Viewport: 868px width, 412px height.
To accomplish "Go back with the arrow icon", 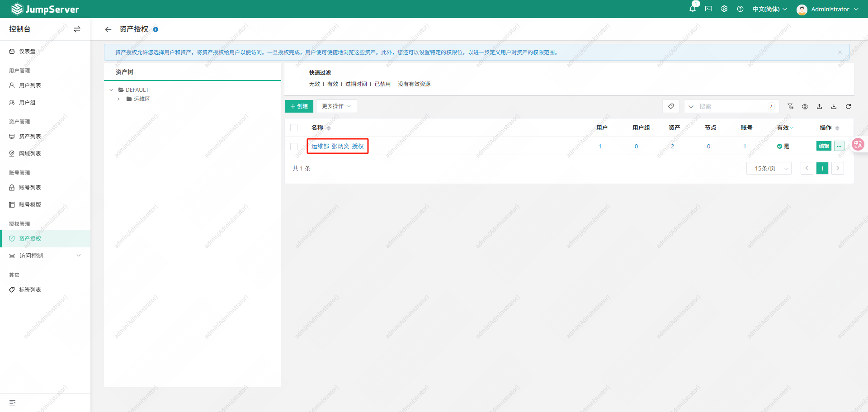I will coord(108,29).
